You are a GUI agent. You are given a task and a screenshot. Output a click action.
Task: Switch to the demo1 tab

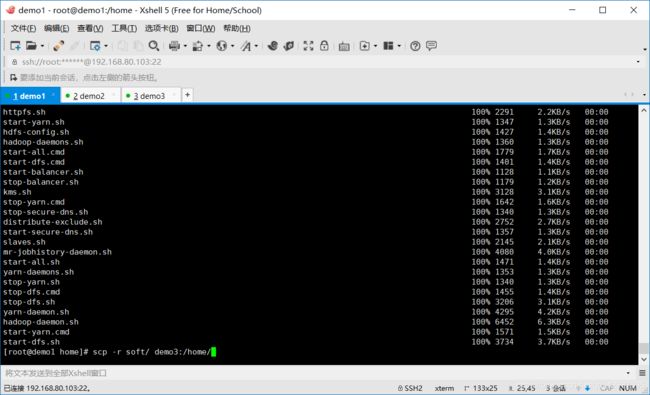29,96
